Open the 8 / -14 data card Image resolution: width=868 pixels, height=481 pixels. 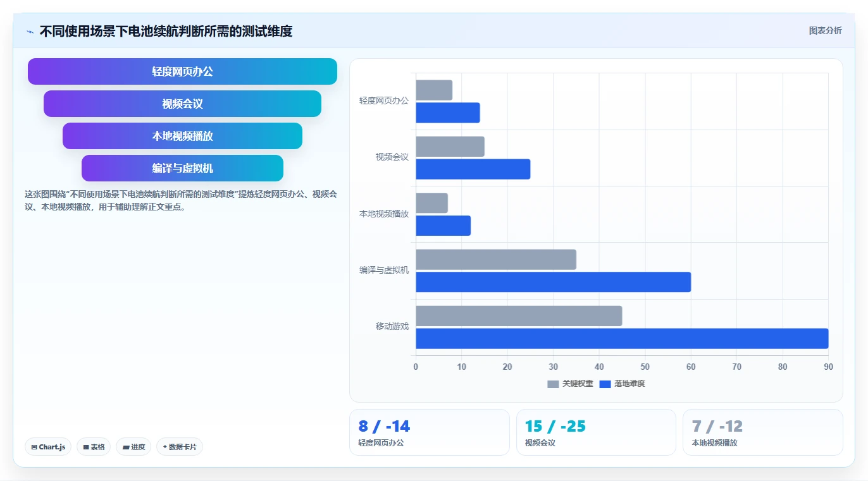430,432
